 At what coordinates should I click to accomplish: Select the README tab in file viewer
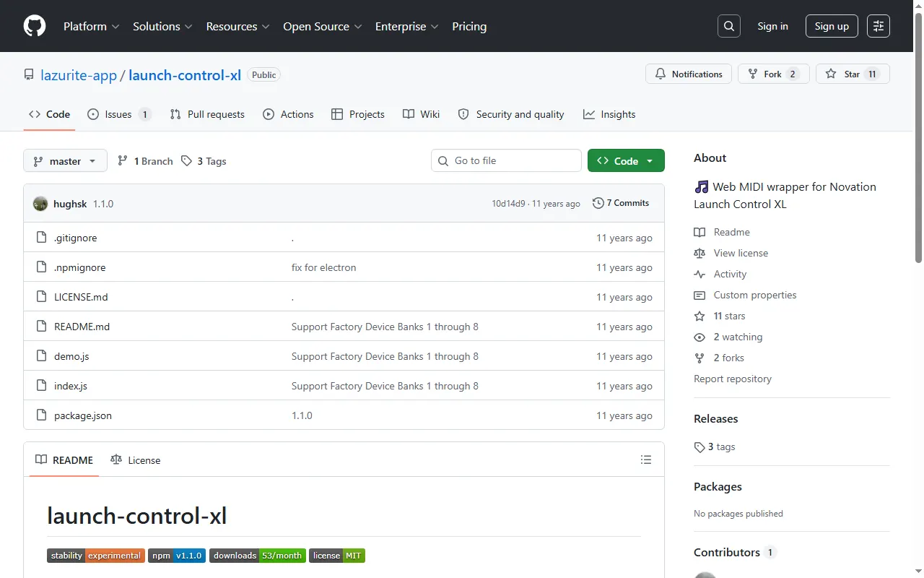click(x=64, y=460)
